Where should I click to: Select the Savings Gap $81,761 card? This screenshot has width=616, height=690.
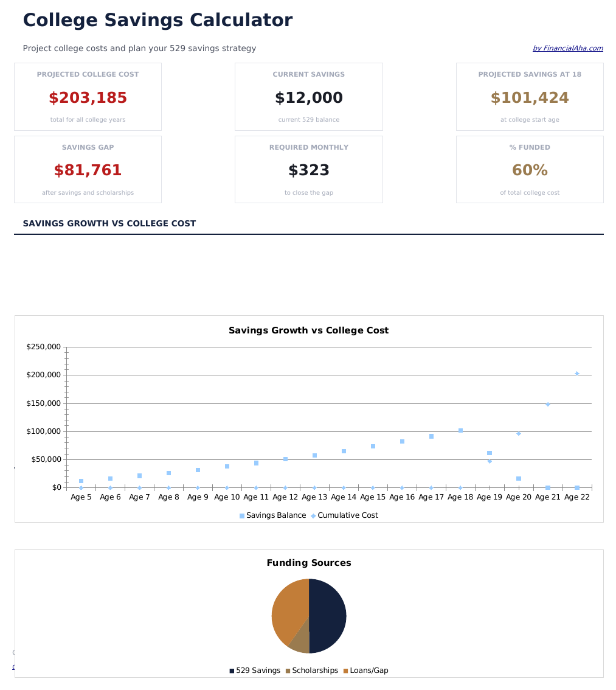[88, 170]
